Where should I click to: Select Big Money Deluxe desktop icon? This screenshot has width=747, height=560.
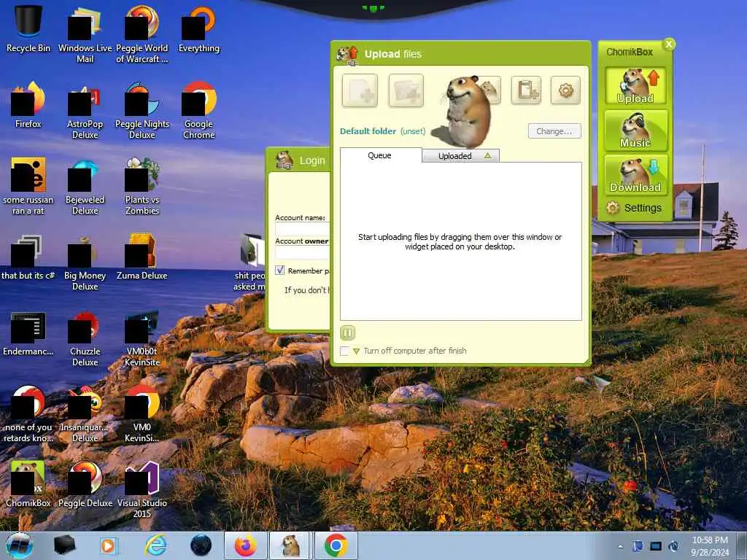tap(85, 262)
